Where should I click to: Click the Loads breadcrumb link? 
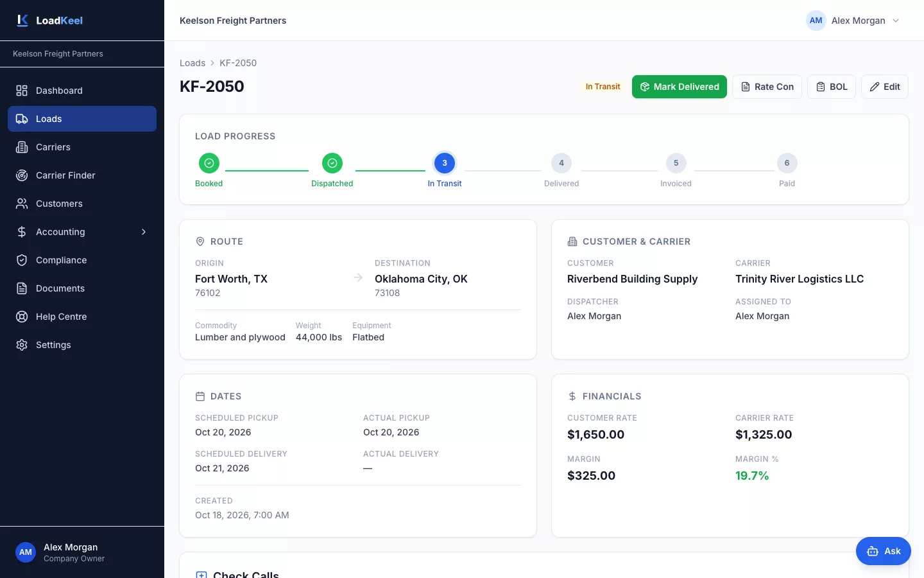coord(193,63)
